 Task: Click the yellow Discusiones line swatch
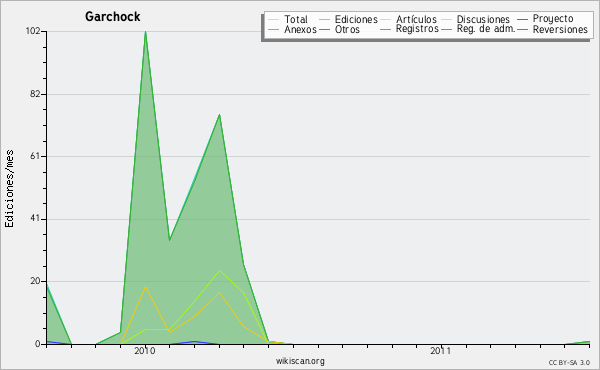pyautogui.click(x=447, y=20)
